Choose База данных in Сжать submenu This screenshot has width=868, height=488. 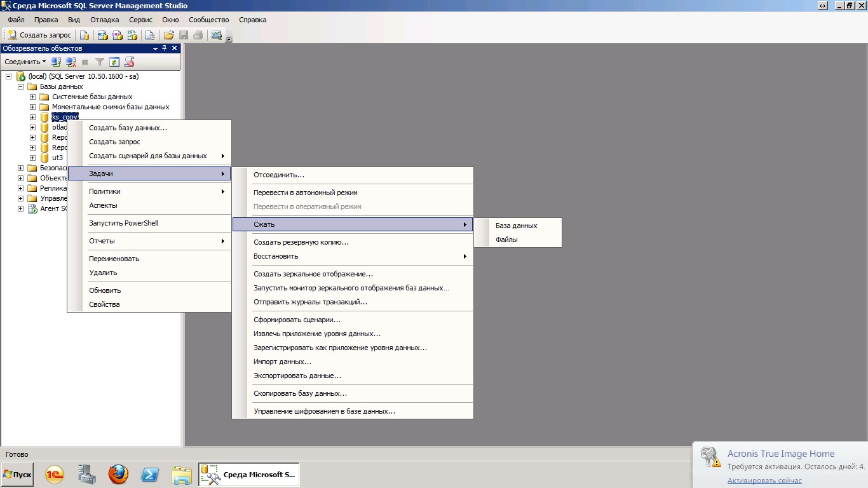tap(516, 226)
